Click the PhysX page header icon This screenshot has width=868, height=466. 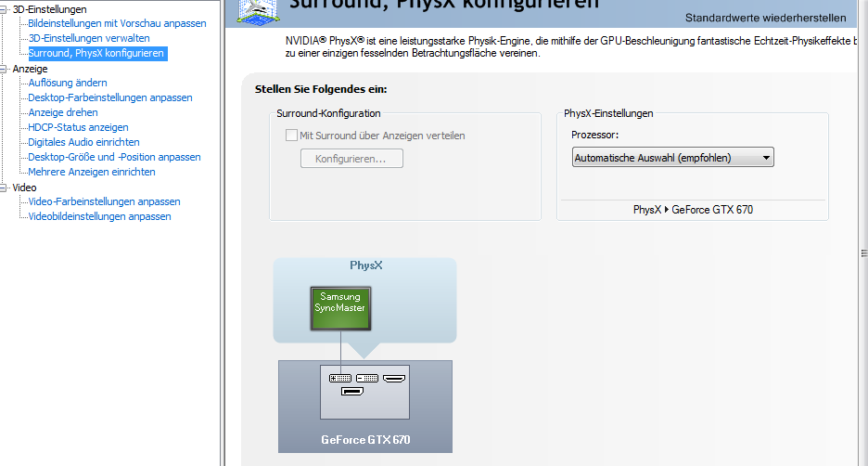[x=258, y=11]
